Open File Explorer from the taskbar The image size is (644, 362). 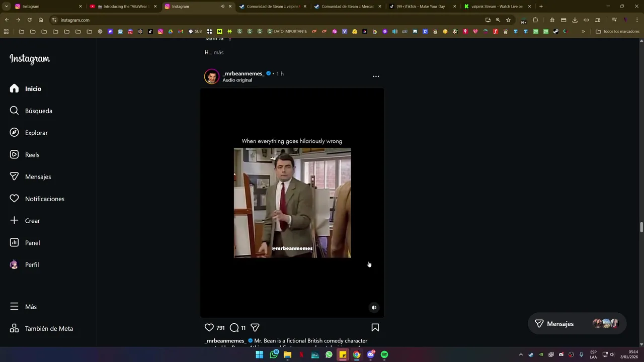point(287,354)
